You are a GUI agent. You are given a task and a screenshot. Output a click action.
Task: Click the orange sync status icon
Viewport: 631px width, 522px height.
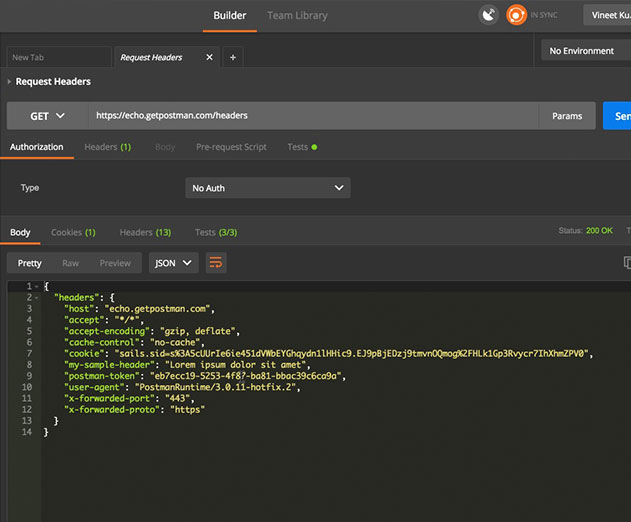pos(516,15)
